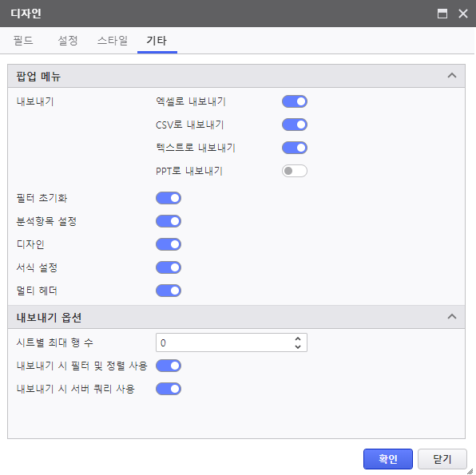Image resolution: width=476 pixels, height=475 pixels.
Task: Close the 디자인 dialog with X icon
Action: pos(463,14)
